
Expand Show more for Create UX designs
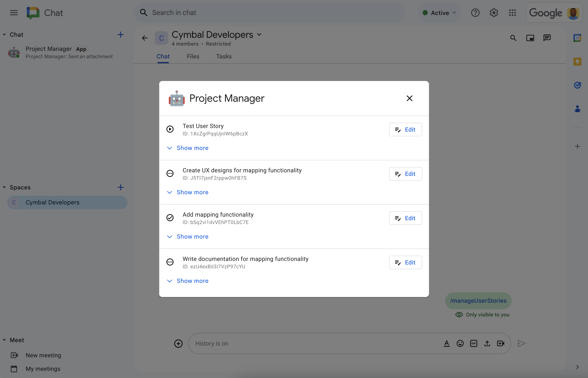192,192
